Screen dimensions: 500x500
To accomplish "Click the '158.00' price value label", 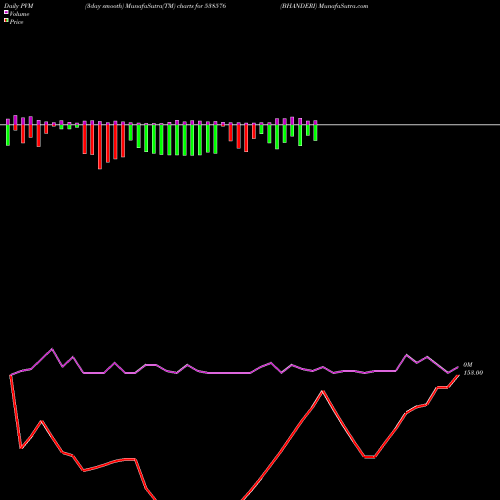I will (x=473, y=373).
